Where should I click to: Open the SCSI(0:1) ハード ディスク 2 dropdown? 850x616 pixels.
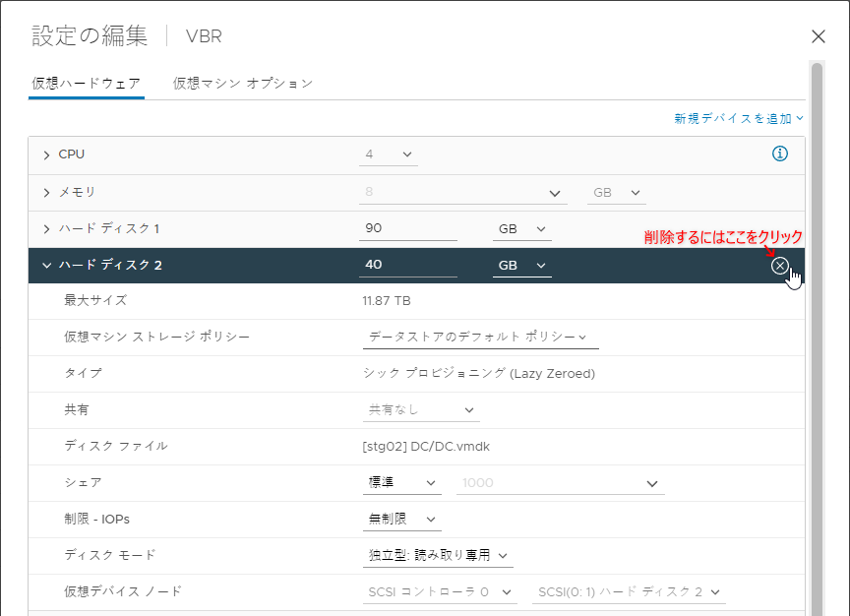click(x=629, y=592)
